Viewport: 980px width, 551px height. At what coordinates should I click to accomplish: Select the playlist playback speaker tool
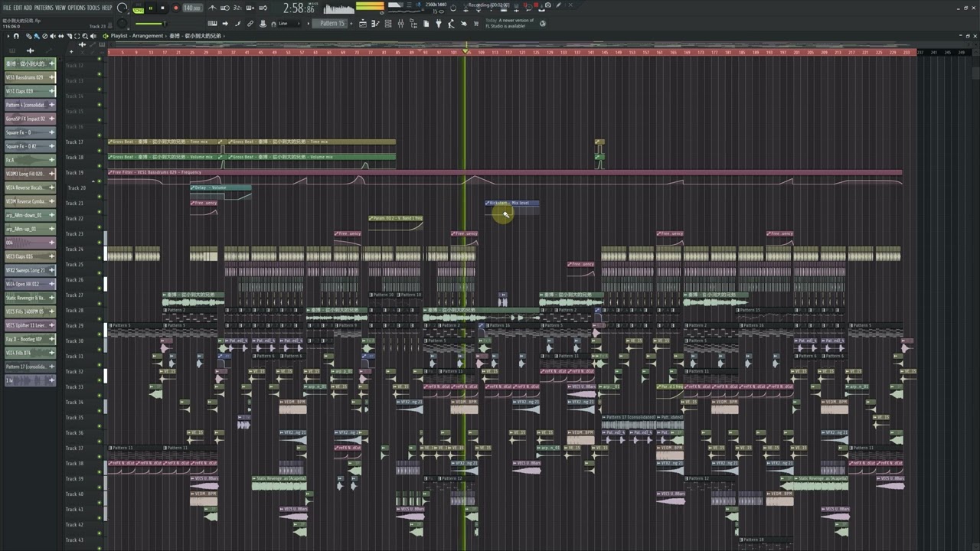pos(93,36)
